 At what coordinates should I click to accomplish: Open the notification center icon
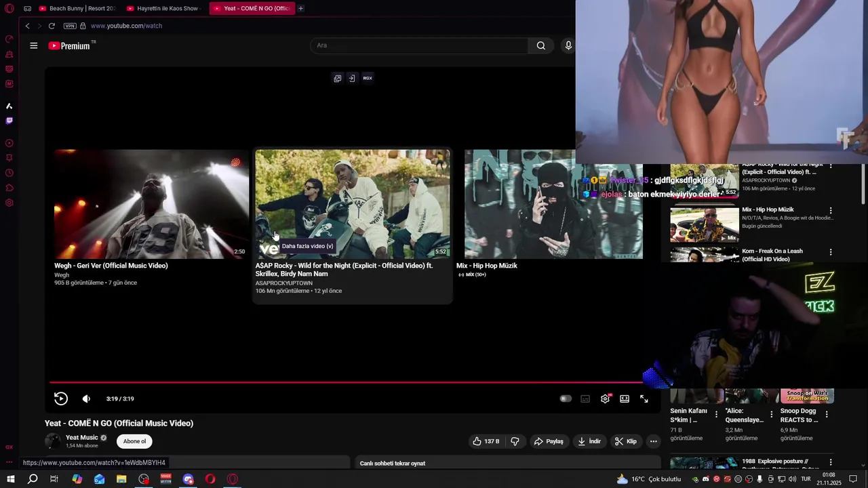click(x=854, y=479)
